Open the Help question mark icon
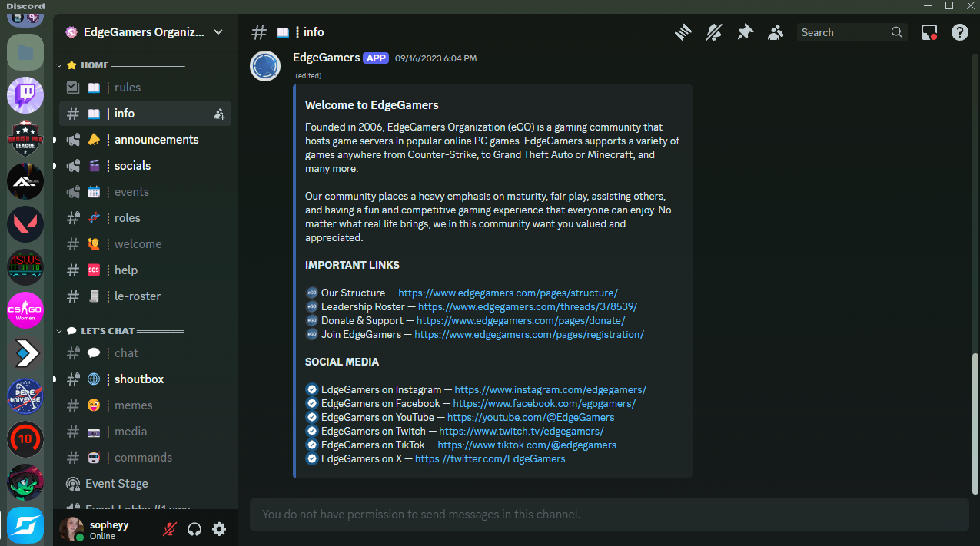This screenshot has height=546, width=980. click(x=960, y=32)
